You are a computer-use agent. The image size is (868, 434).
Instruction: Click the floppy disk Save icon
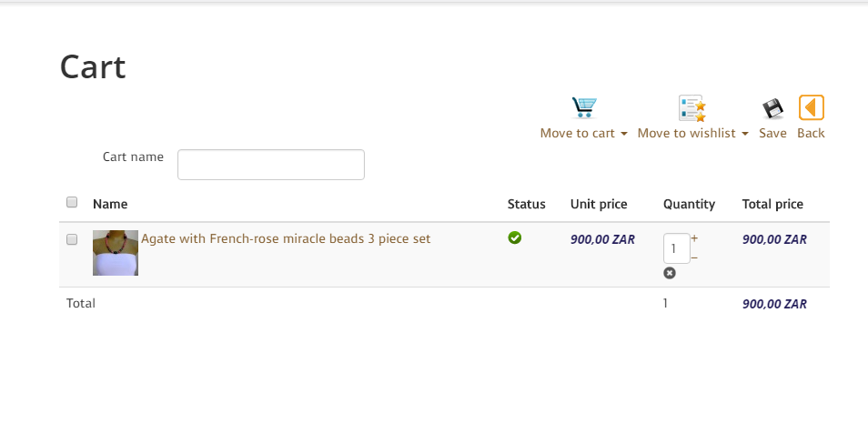tap(772, 109)
